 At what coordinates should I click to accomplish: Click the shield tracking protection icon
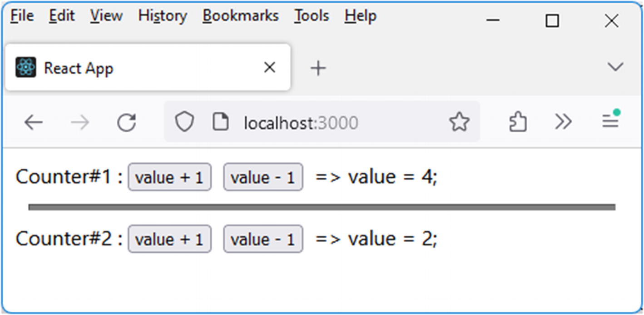(184, 122)
